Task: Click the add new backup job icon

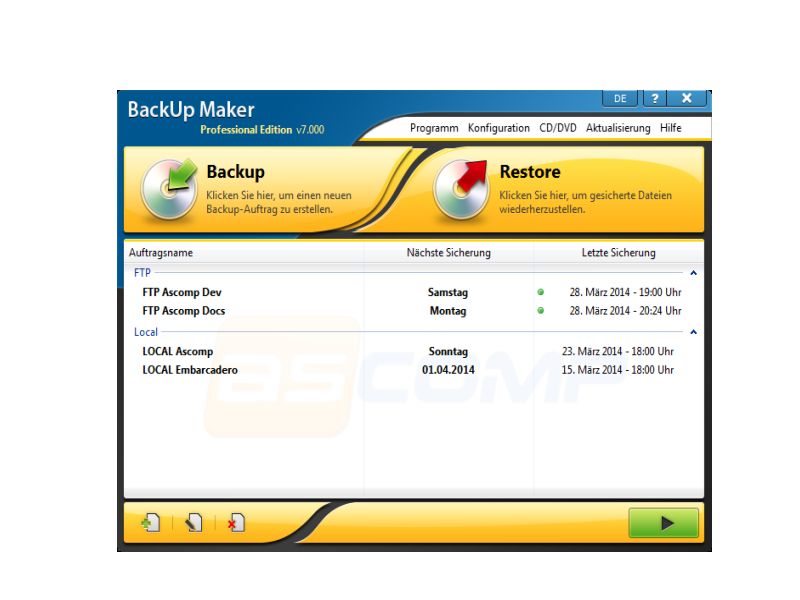Action: (151, 522)
